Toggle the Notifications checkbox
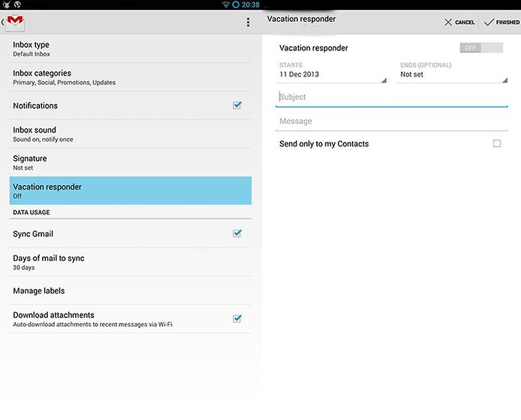Image resolution: width=521 pixels, height=420 pixels. [x=237, y=105]
